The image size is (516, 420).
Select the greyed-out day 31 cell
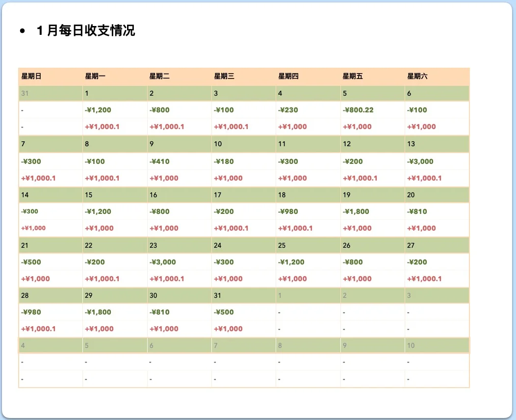(23, 93)
